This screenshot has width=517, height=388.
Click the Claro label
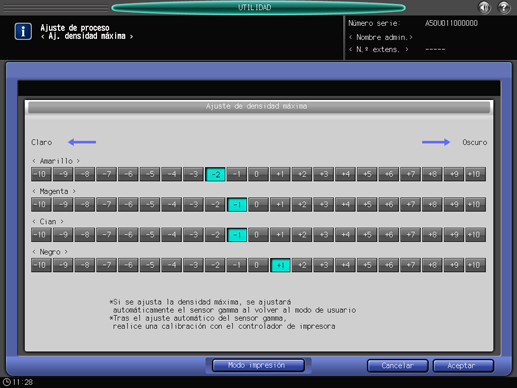[x=42, y=142]
